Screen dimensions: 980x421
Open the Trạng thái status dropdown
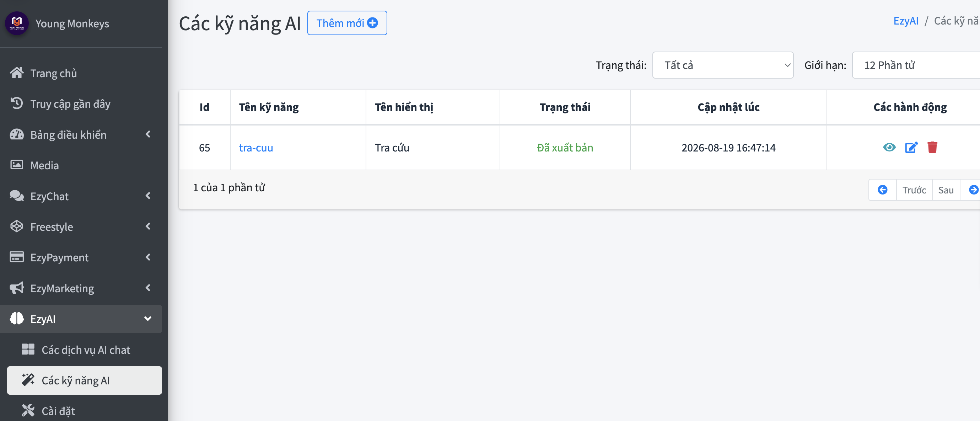pyautogui.click(x=723, y=65)
